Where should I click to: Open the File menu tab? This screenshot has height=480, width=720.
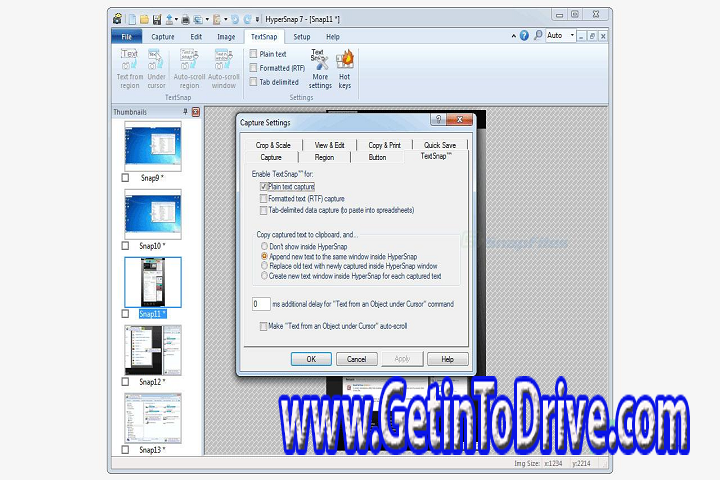(127, 37)
